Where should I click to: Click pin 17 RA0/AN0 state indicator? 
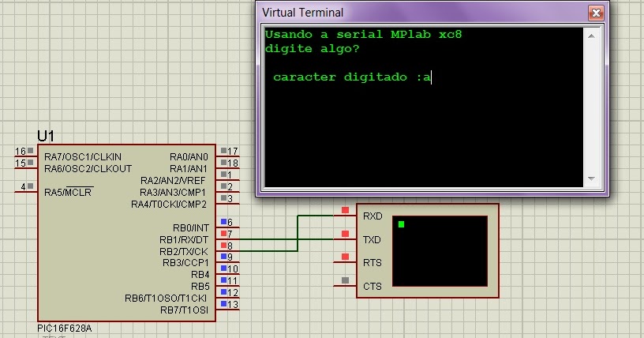[x=224, y=151]
